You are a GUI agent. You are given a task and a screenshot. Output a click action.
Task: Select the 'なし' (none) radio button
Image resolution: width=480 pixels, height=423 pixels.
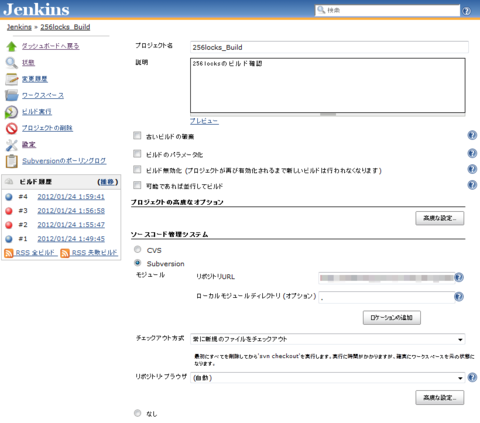(x=137, y=413)
